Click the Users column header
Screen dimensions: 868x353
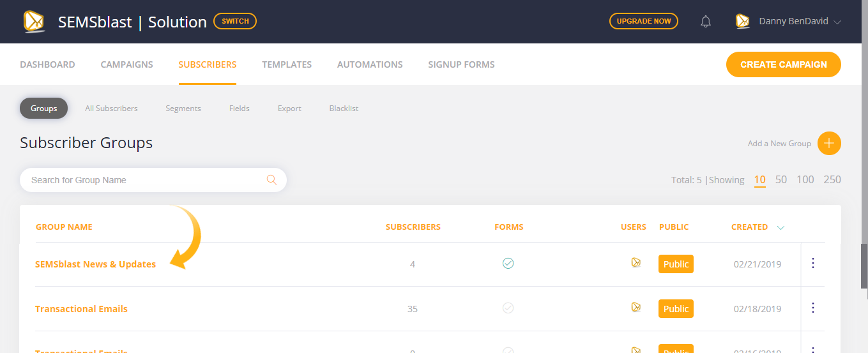coord(634,227)
